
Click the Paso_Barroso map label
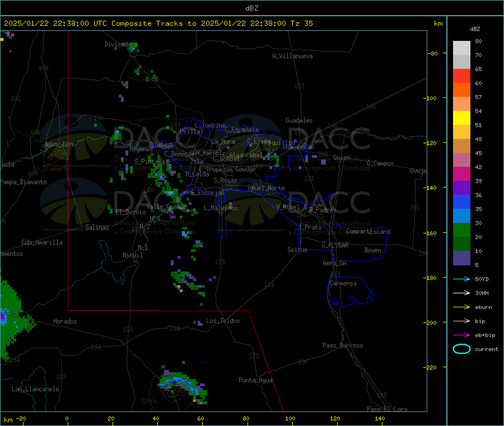pyautogui.click(x=343, y=345)
